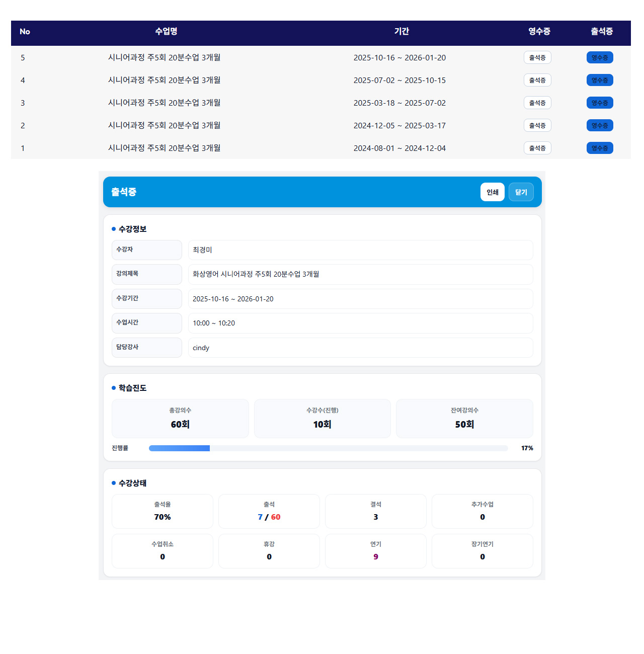Viewport: 644px width, 654px height.
Task: Click the 진행률 progress bar
Action: click(328, 448)
